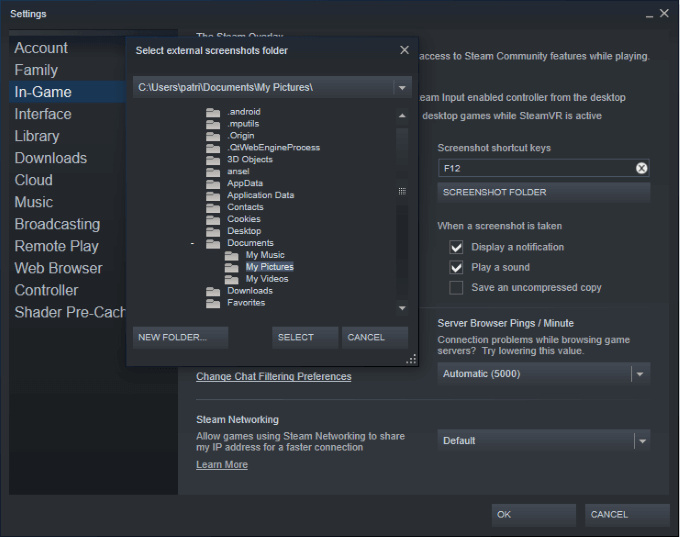Click CANCEL in the folder dialog

(x=375, y=337)
